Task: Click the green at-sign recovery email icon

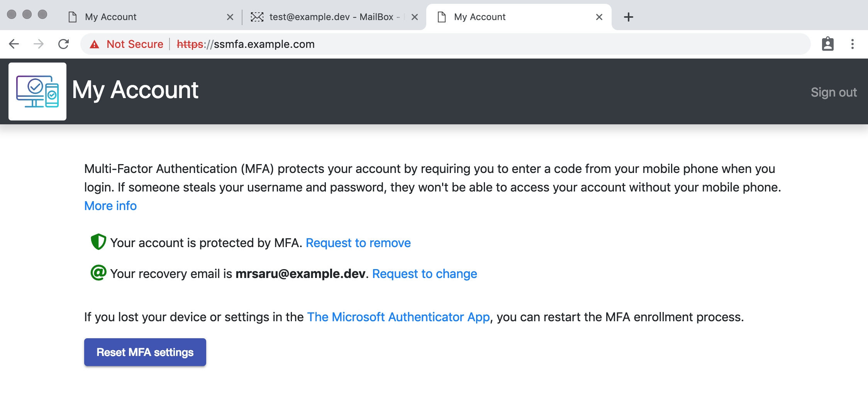Action: (98, 273)
